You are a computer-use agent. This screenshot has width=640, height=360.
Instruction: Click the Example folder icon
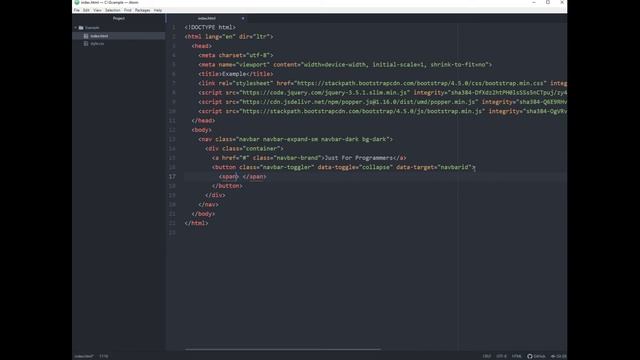tap(81, 28)
